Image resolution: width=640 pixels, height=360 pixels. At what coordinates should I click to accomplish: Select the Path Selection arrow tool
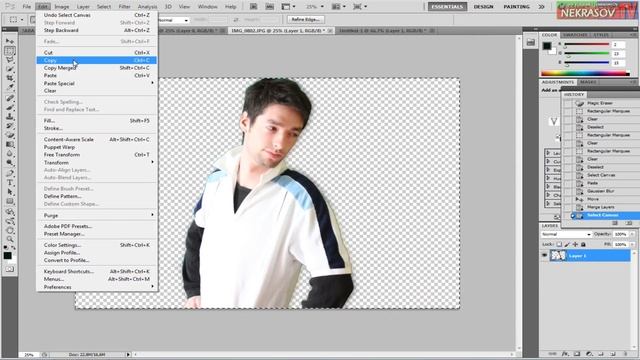[x=10, y=192]
